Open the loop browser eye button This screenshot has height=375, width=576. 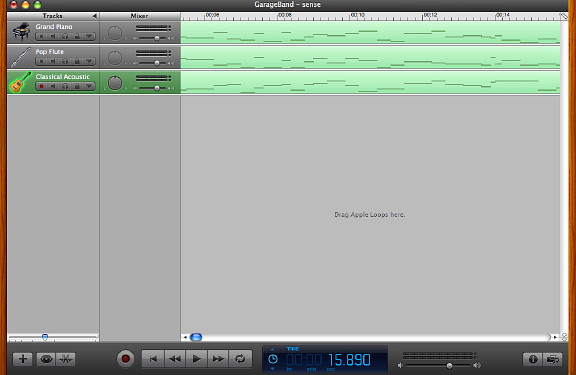click(46, 359)
